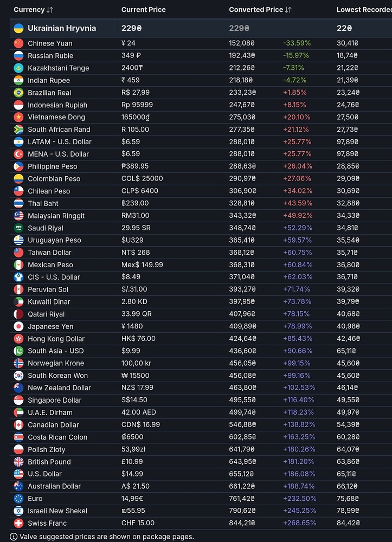Click the Canadian Dollar flag icon
The width and height of the screenshot is (392, 542).
18,425
